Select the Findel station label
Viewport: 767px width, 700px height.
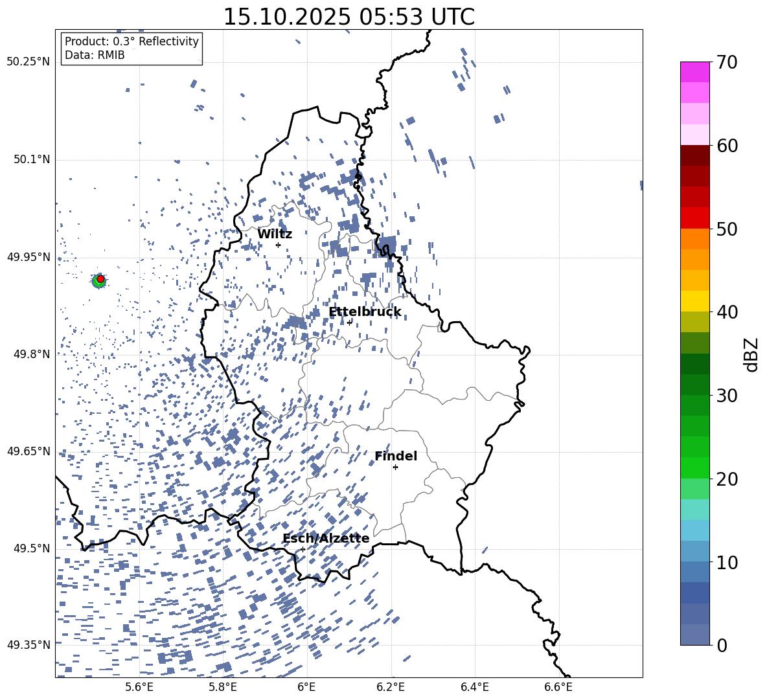[x=396, y=456]
